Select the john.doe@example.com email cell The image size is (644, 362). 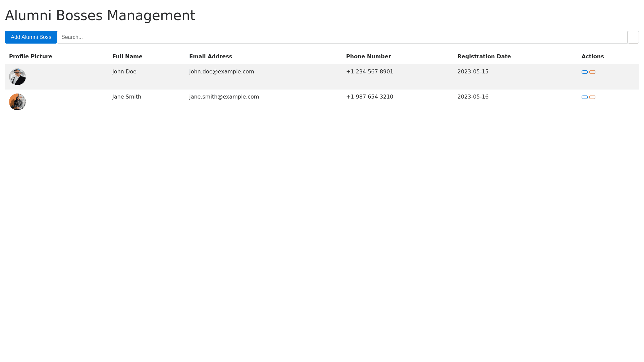tap(221, 72)
